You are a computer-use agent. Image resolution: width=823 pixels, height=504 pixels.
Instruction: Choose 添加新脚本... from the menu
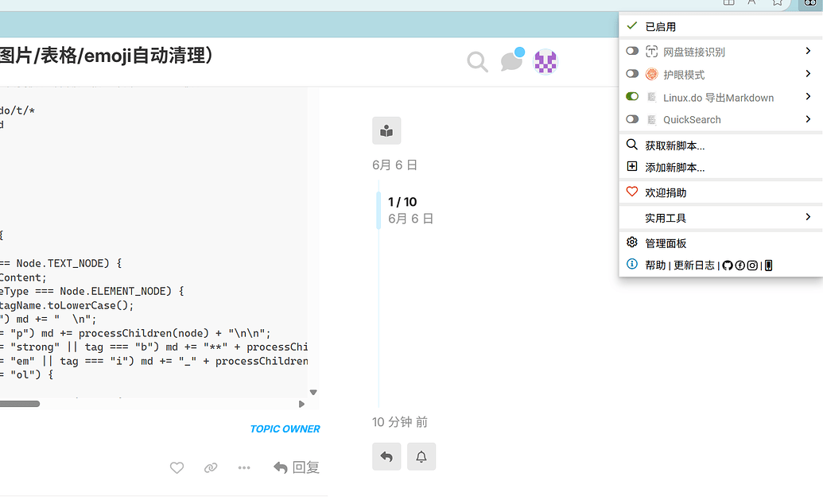coord(720,168)
